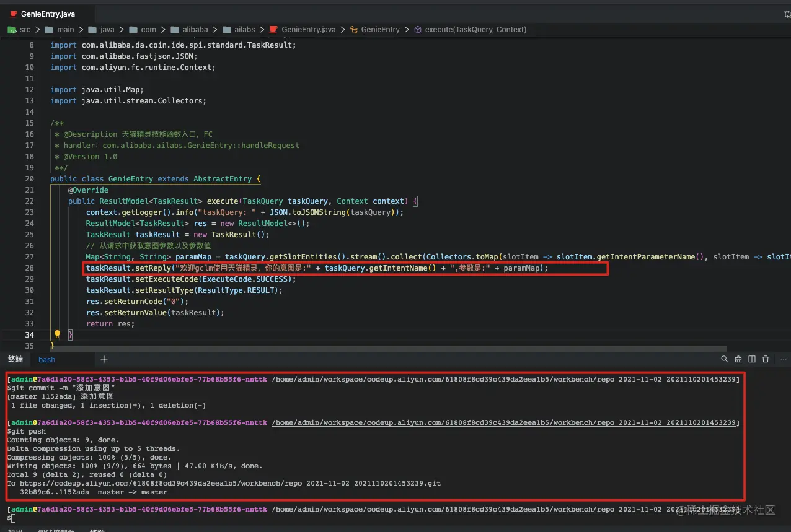The width and height of the screenshot is (791, 532).
Task: Switch to the 输出 panel tab
Action: (15, 530)
